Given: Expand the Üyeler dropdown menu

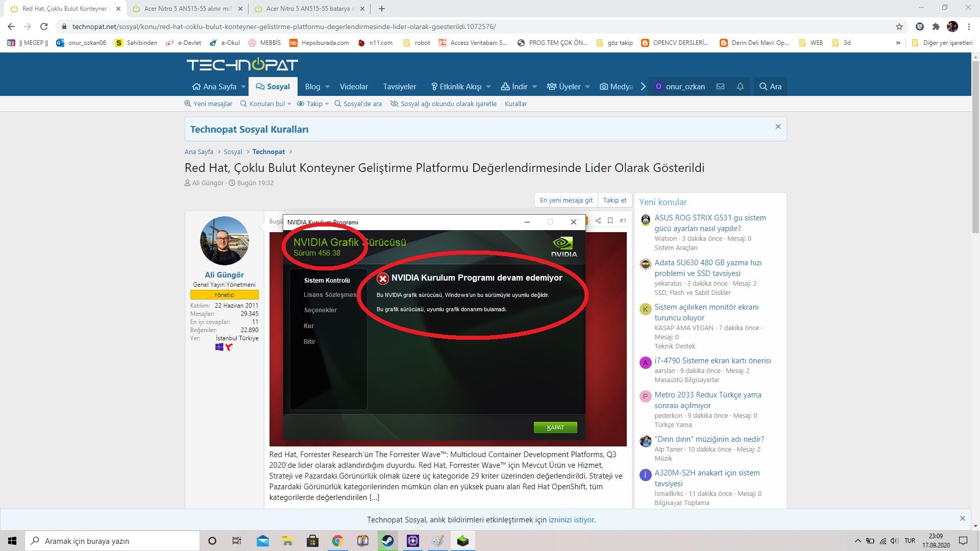Looking at the screenshot, I should [x=587, y=87].
